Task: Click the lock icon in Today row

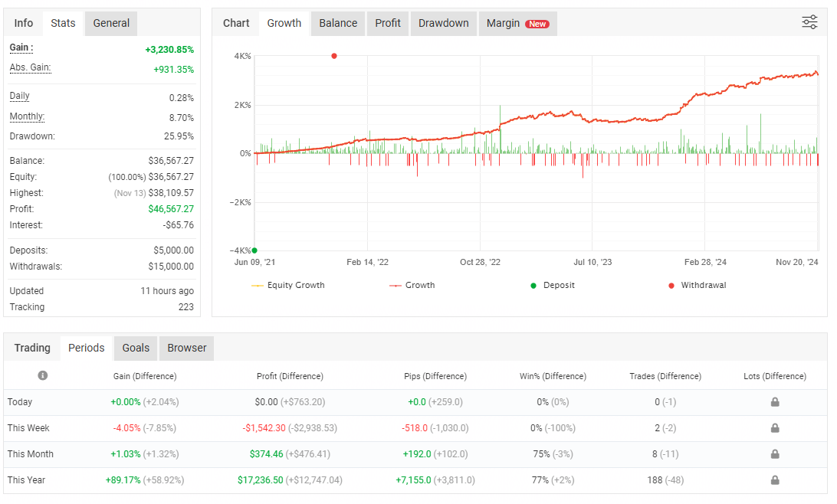Action: coord(775,402)
